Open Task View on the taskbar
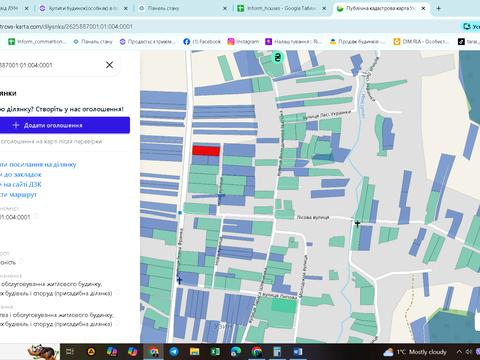This screenshot has width=480, height=360. (x=70, y=352)
